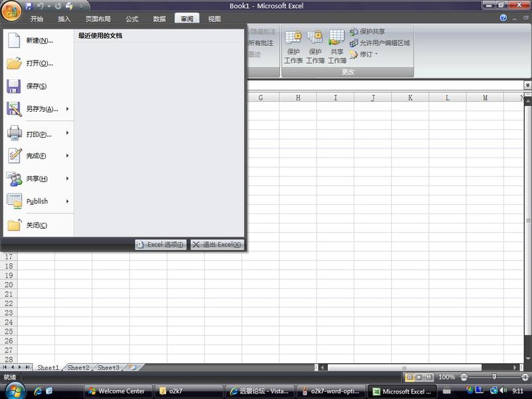The width and height of the screenshot is (532, 399).
Task: Select column K header
Action: 410,98
